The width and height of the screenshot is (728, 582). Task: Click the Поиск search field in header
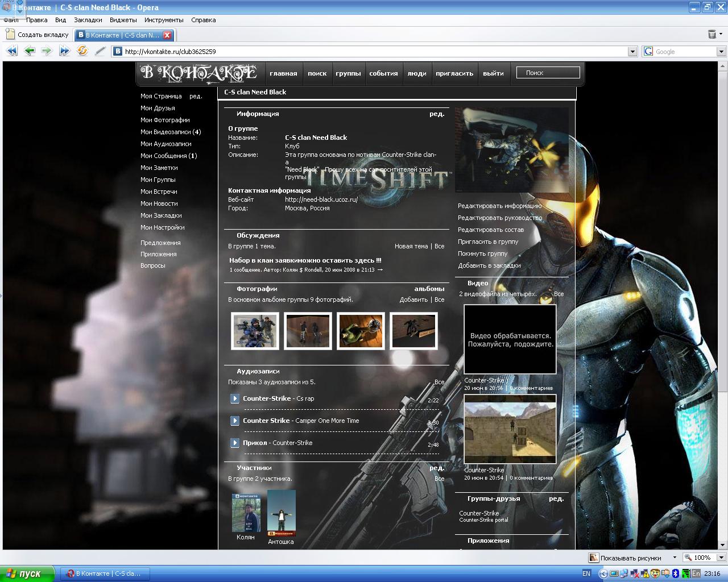[548, 73]
